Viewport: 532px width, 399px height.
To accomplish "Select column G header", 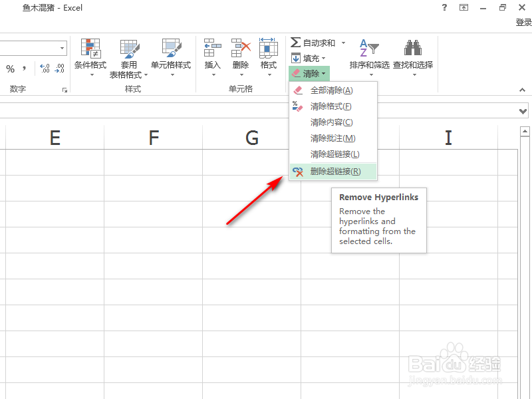I will (x=251, y=138).
